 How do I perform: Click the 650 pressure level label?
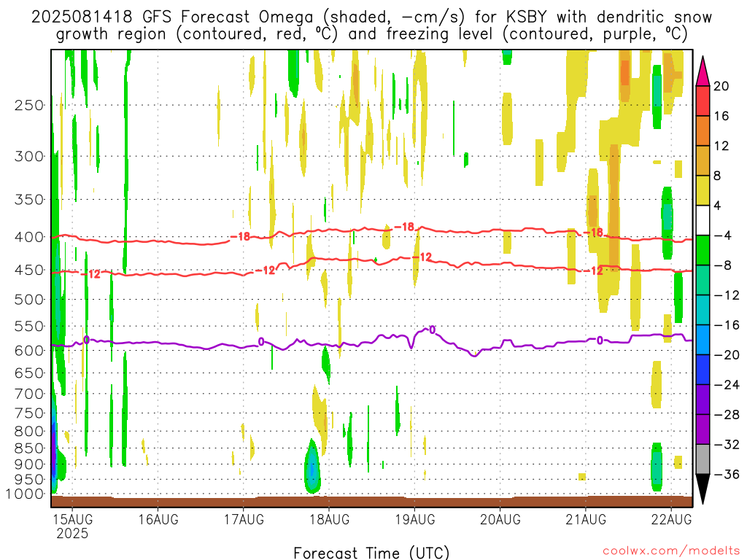click(29, 373)
